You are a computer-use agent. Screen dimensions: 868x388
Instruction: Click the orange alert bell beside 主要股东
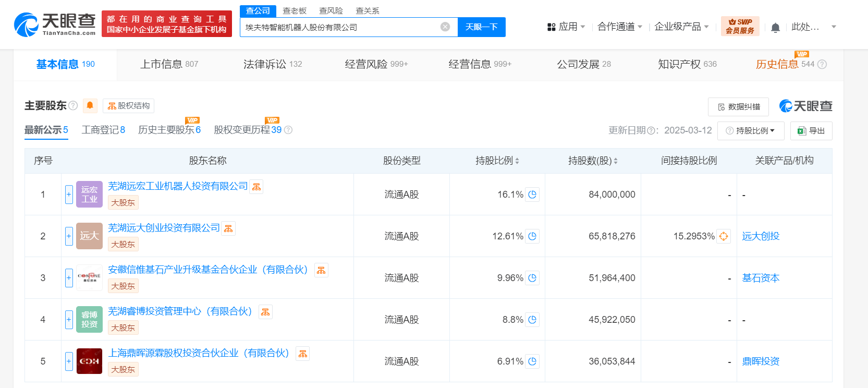(x=90, y=105)
